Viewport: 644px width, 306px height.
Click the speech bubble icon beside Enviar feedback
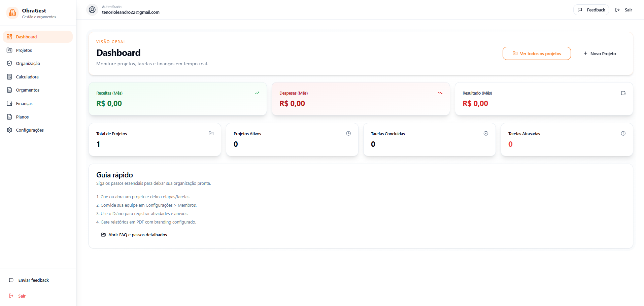pos(11,280)
